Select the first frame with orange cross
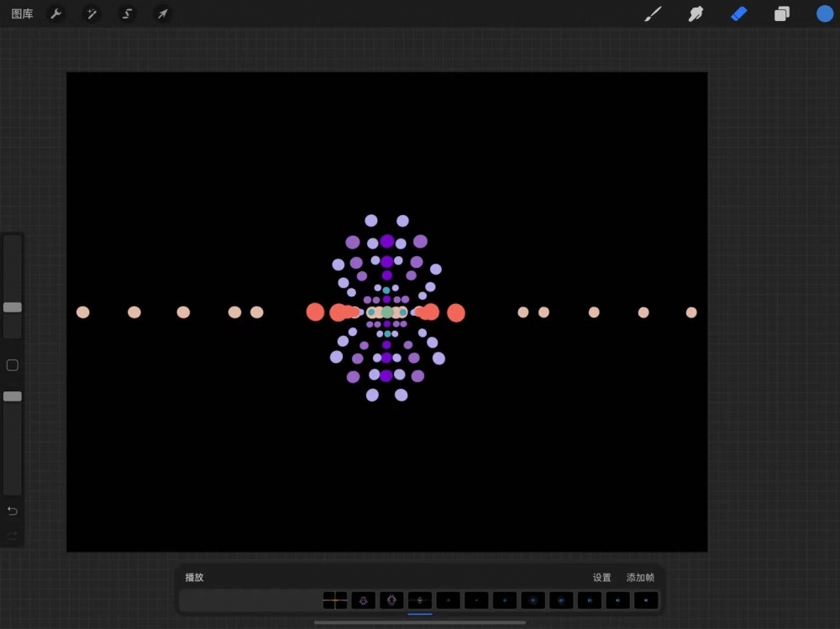This screenshot has width=840, height=629. 335,600
